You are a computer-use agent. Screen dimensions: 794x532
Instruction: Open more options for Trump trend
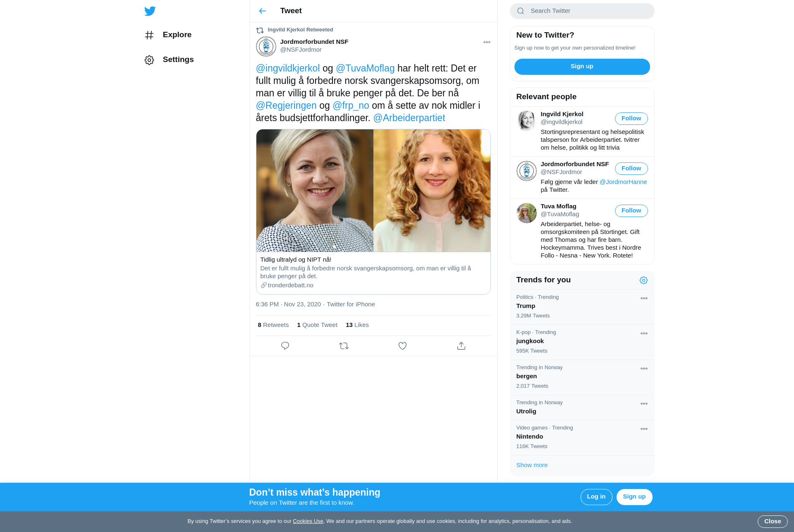[x=644, y=298]
